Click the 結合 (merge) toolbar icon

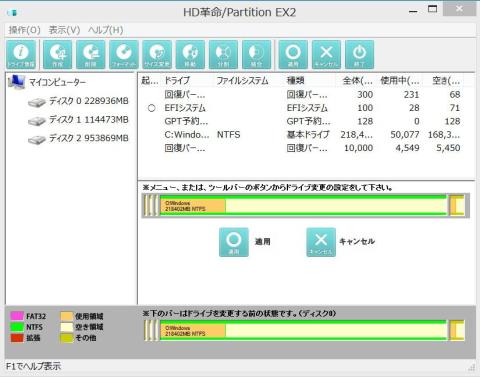[256, 55]
